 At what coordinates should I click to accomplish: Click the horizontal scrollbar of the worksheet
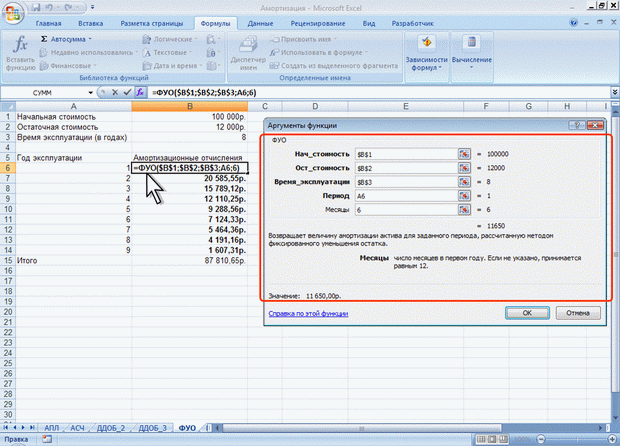[361, 428]
